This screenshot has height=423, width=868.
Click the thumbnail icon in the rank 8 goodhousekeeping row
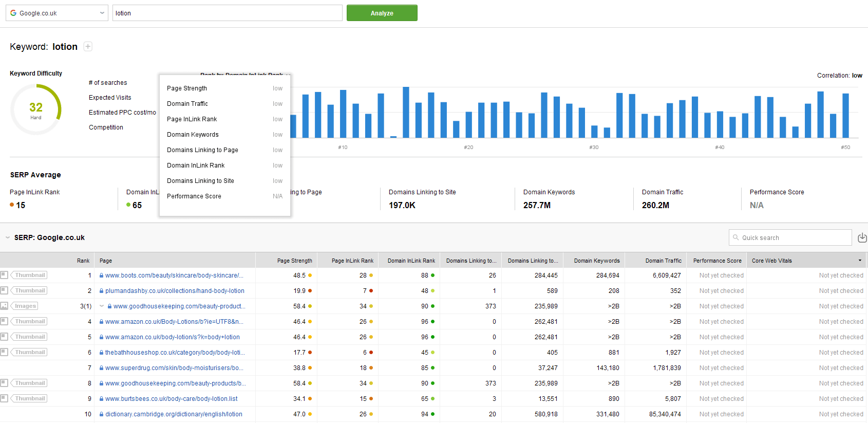(x=4, y=383)
